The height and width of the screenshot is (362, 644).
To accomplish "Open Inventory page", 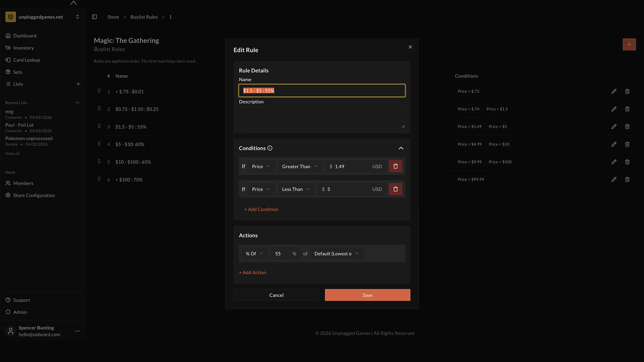I will (23, 48).
